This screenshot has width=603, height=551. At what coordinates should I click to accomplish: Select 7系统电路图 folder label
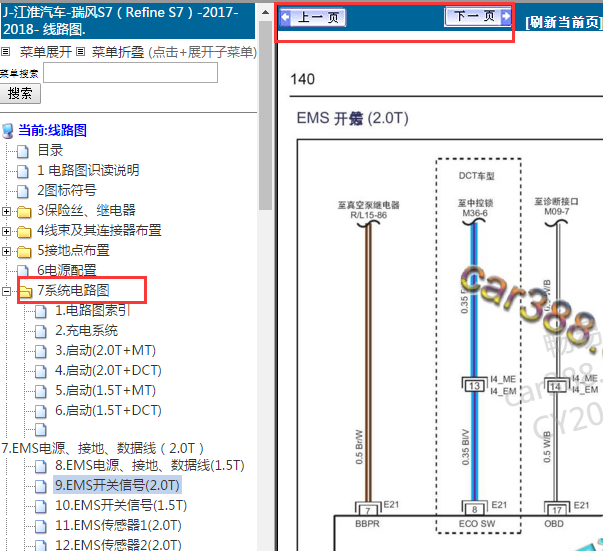tap(73, 290)
